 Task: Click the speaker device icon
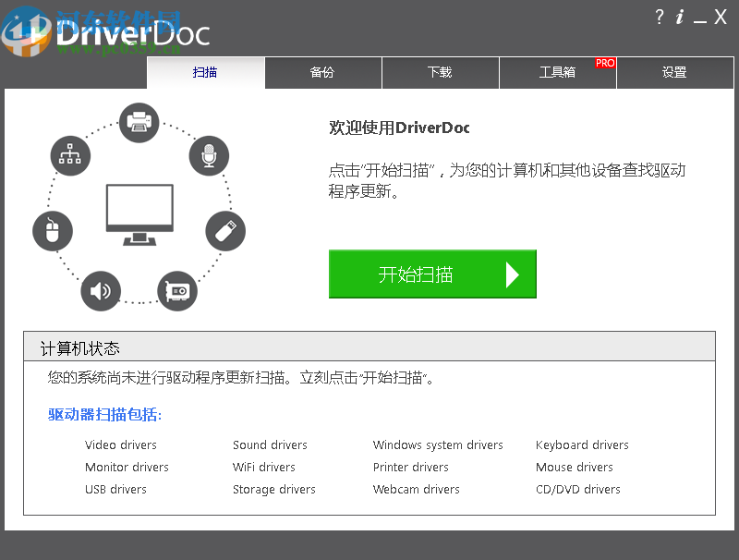101,290
